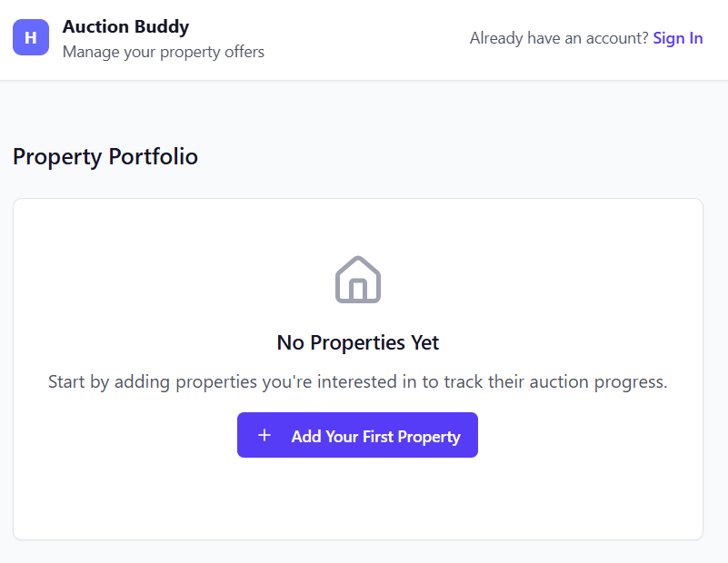Image resolution: width=728 pixels, height=563 pixels.
Task: Click the plus symbol next to Add Your First Property
Action: pyautogui.click(x=264, y=435)
